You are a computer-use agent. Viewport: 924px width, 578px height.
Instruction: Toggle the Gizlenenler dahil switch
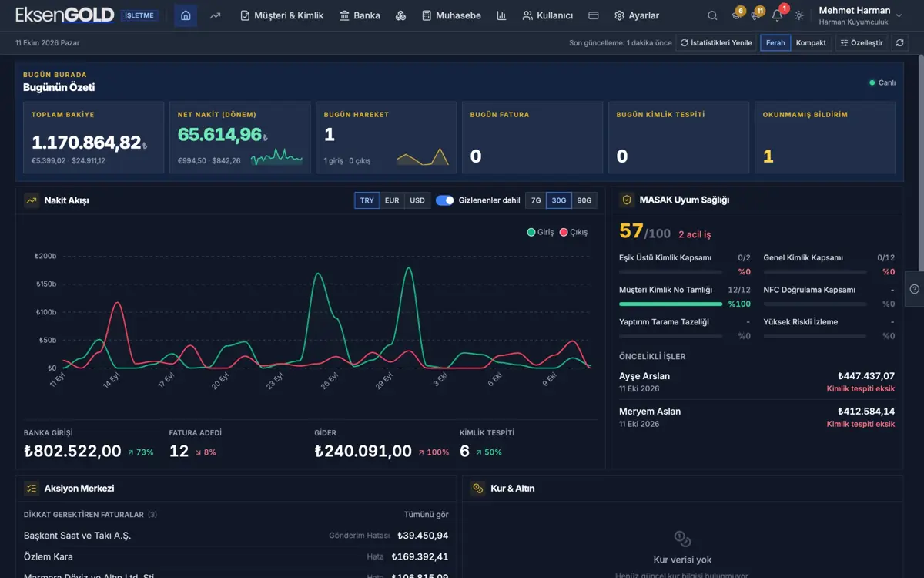click(x=444, y=200)
